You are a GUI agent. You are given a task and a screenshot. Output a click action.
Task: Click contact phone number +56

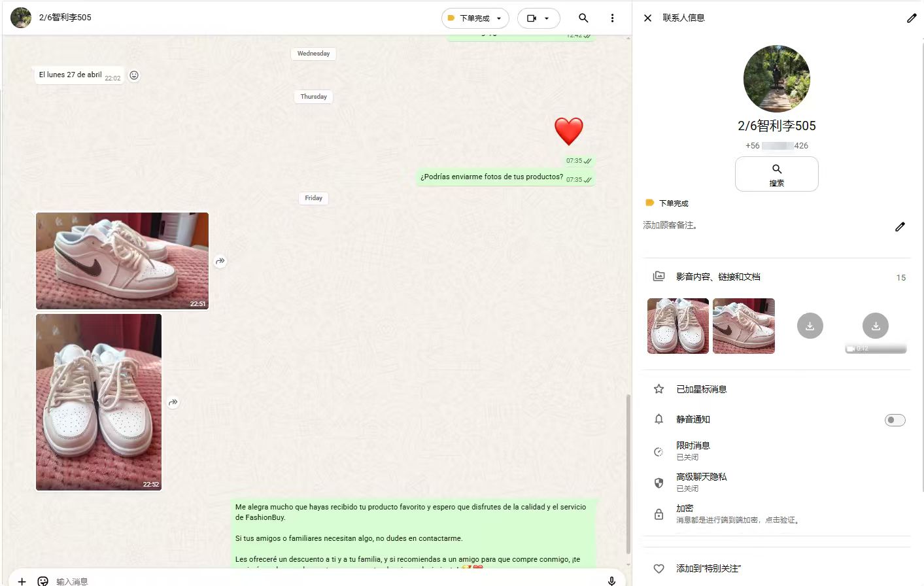[x=777, y=146]
